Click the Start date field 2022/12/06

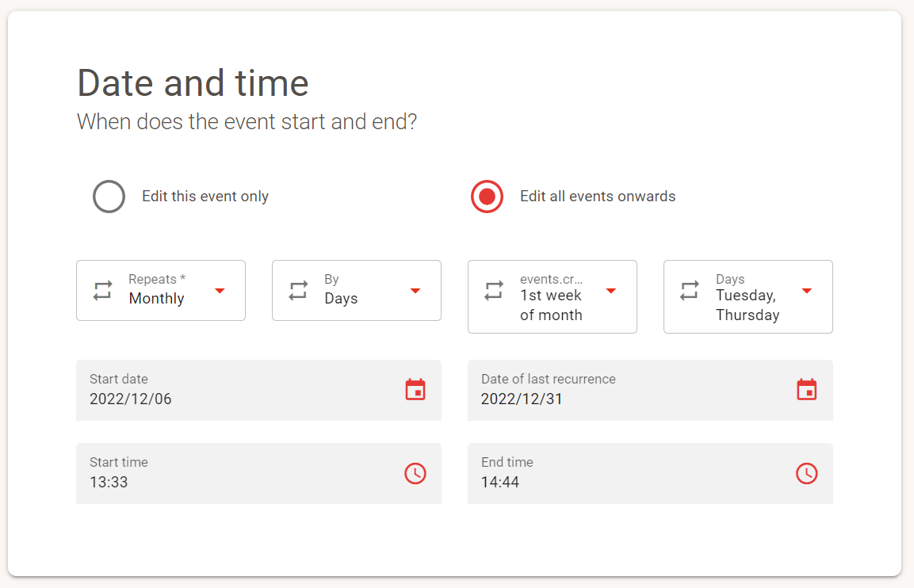point(258,391)
